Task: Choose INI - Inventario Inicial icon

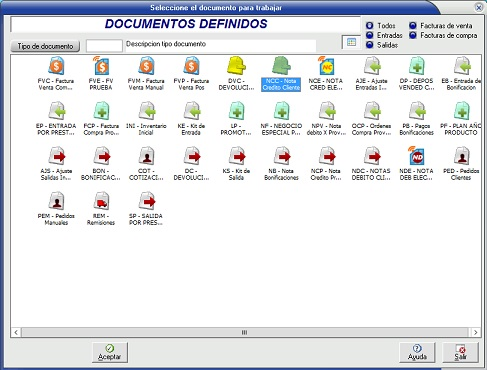Action: coord(146,111)
